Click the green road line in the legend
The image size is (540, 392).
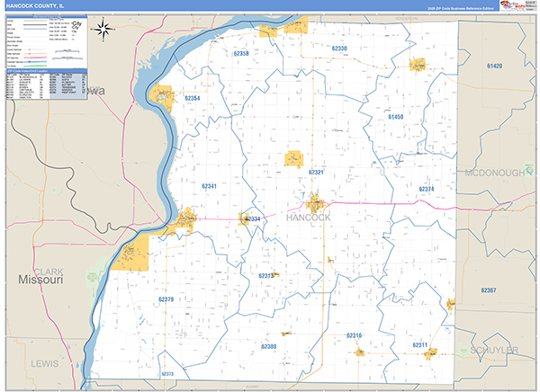(35, 66)
